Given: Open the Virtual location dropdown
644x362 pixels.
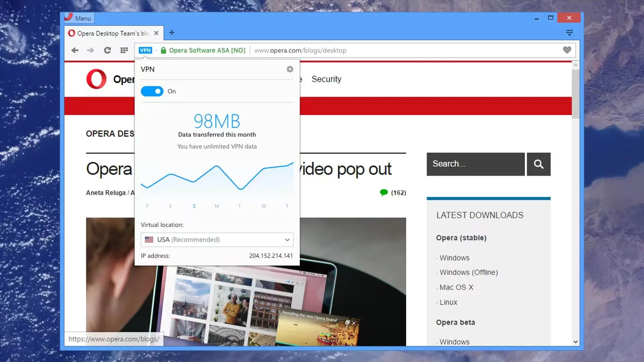Looking at the screenshot, I should pos(217,240).
